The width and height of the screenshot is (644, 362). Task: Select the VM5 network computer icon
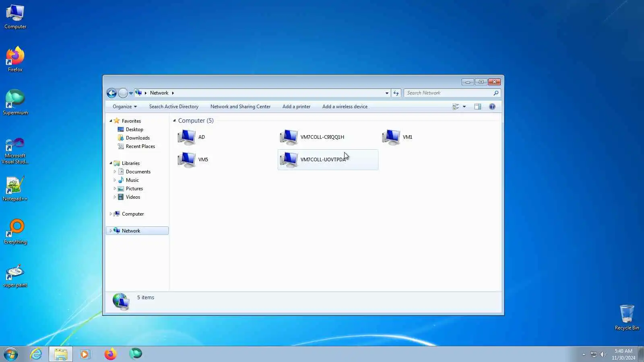(187, 160)
